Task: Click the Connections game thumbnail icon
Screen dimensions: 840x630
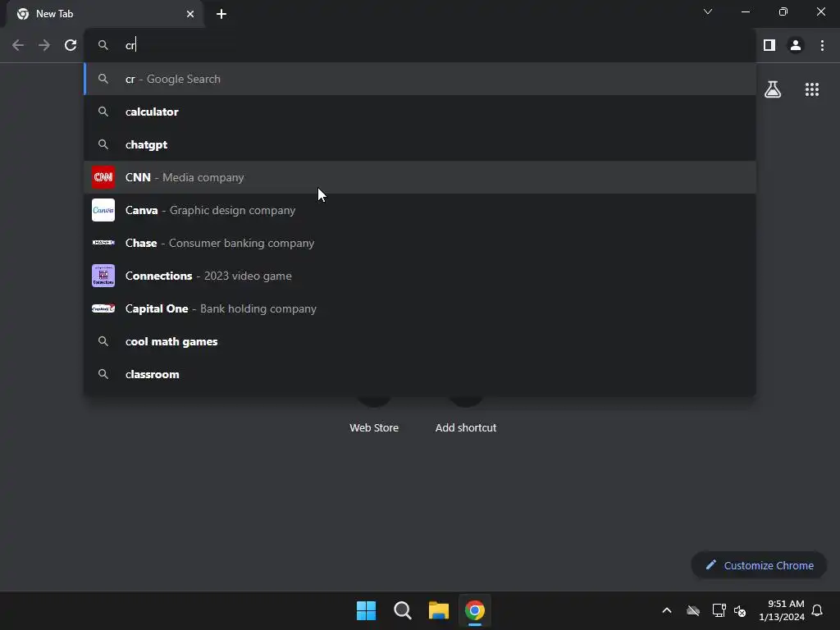Action: [x=103, y=276]
